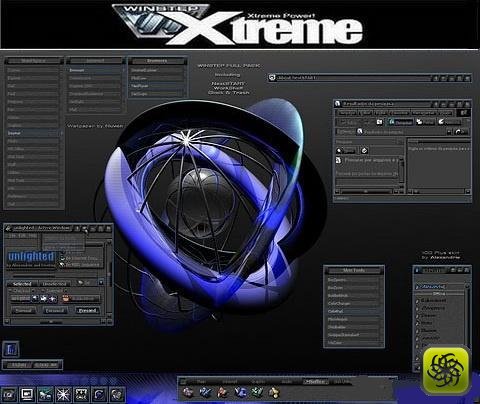This screenshot has width=480, height=404.
Task: Select the first shelf tab
Action: [x=201, y=382]
